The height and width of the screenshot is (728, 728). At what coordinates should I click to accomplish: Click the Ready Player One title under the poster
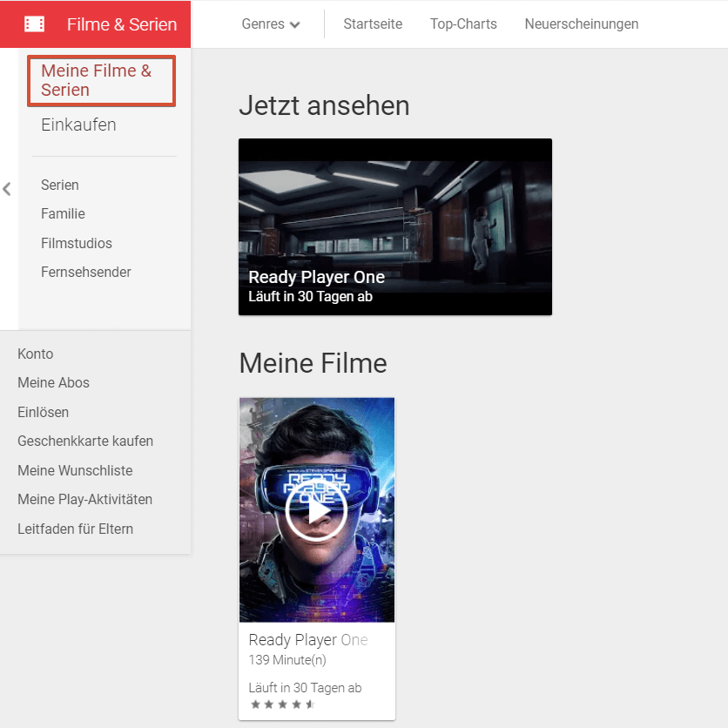pyautogui.click(x=308, y=640)
